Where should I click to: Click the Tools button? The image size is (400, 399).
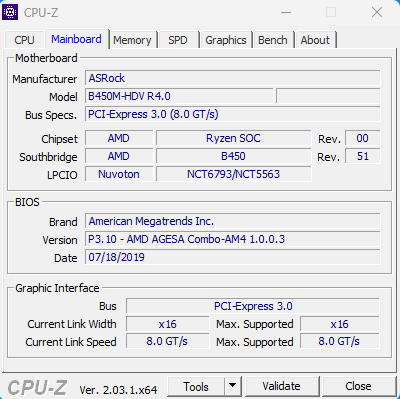pos(196,387)
